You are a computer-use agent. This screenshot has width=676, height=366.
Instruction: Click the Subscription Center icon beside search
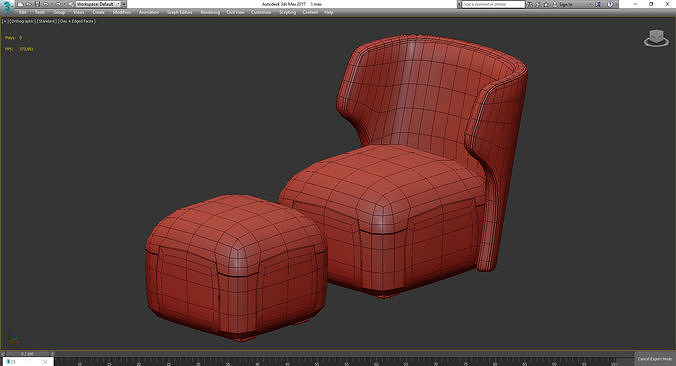538,4
